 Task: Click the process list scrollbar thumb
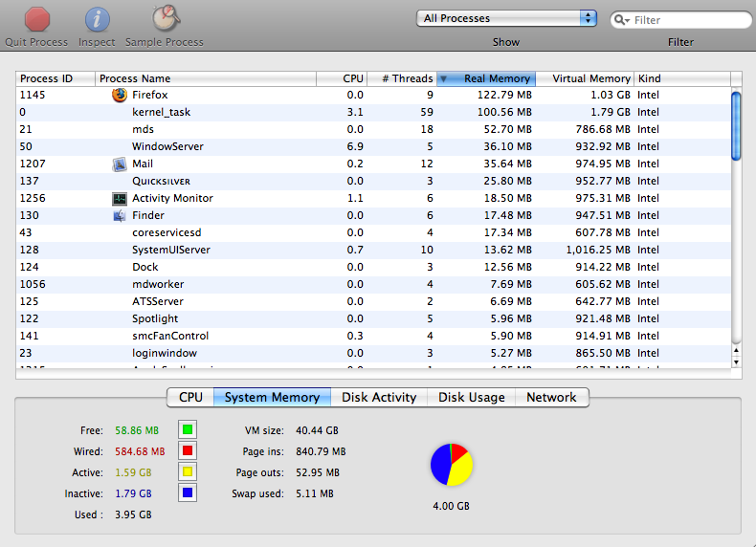click(736, 126)
